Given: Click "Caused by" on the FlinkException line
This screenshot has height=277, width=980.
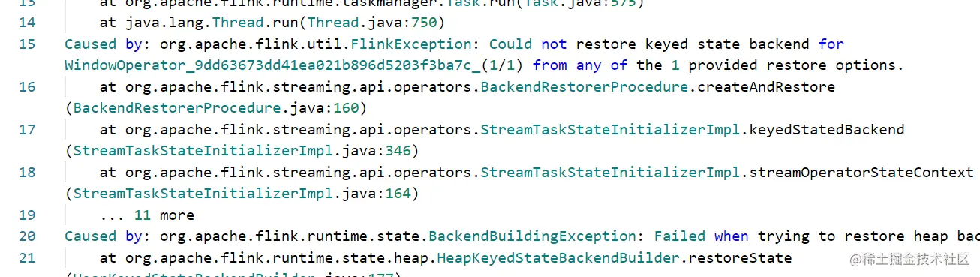Looking at the screenshot, I should (x=103, y=44).
